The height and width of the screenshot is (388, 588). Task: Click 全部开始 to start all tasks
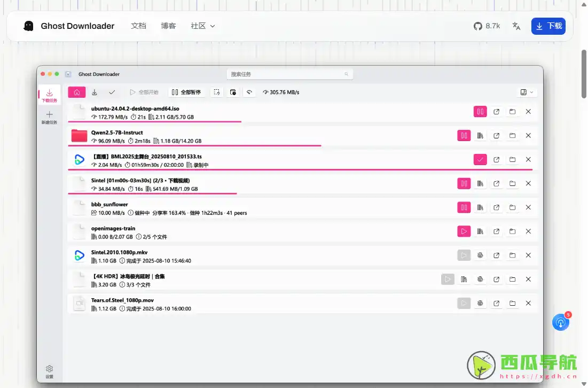tap(144, 92)
